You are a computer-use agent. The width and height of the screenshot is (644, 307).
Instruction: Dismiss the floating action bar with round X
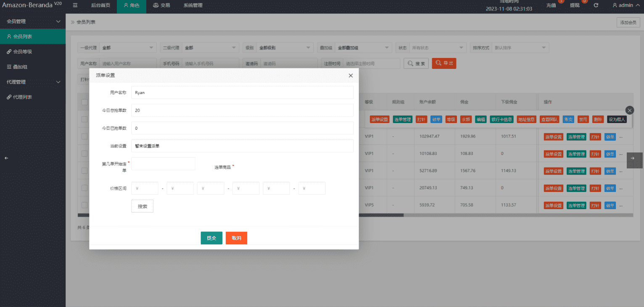pyautogui.click(x=629, y=110)
